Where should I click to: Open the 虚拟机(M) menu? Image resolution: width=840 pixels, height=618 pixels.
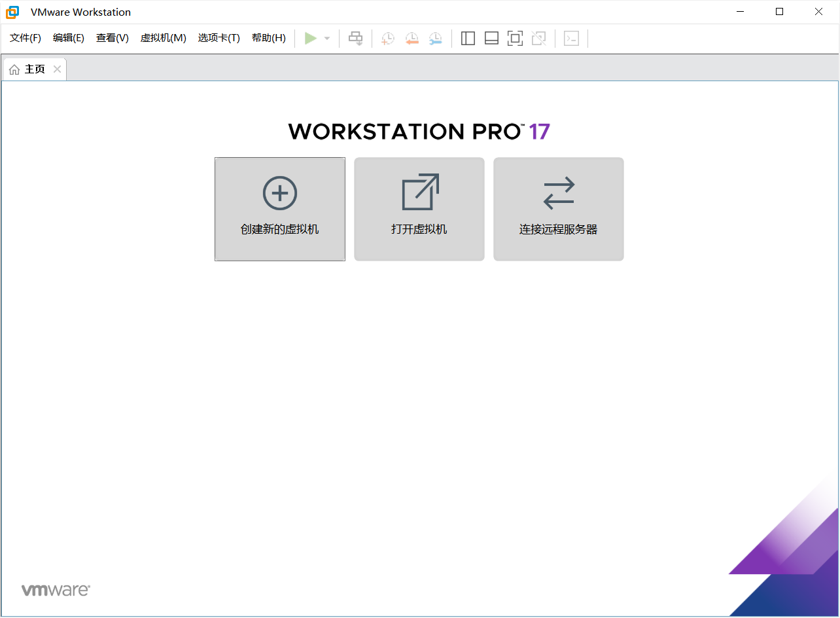[x=163, y=38]
